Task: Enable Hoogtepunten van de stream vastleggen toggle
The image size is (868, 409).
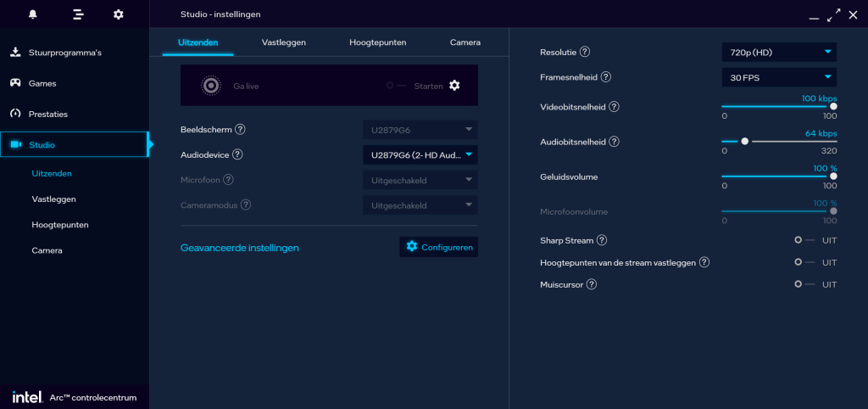Action: [x=805, y=261]
